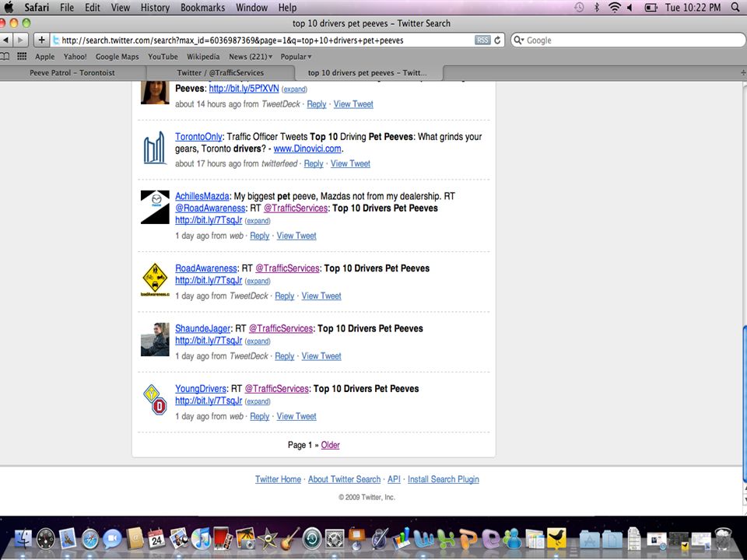Image resolution: width=747 pixels, height=560 pixels.
Task: Expand the Popular bookmarks dropdown
Action: pyautogui.click(x=296, y=57)
